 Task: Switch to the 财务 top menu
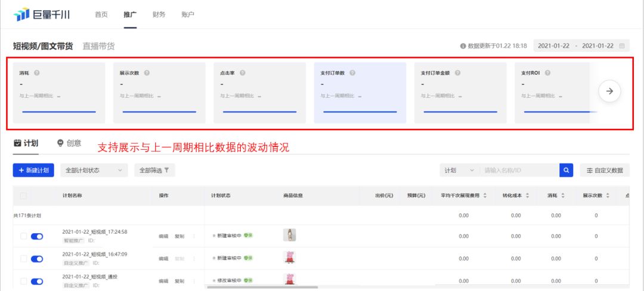coord(159,14)
